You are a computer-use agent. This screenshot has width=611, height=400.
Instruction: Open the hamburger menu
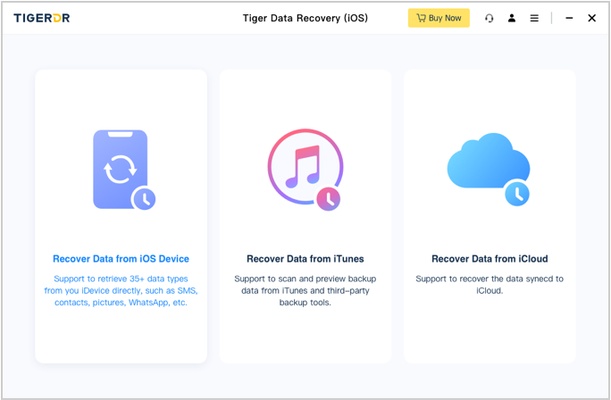pyautogui.click(x=534, y=18)
